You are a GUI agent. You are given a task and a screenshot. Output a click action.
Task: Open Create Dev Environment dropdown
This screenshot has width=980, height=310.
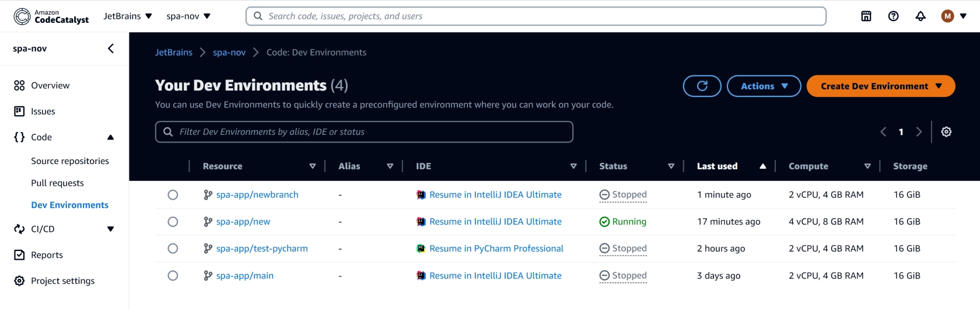click(x=881, y=86)
